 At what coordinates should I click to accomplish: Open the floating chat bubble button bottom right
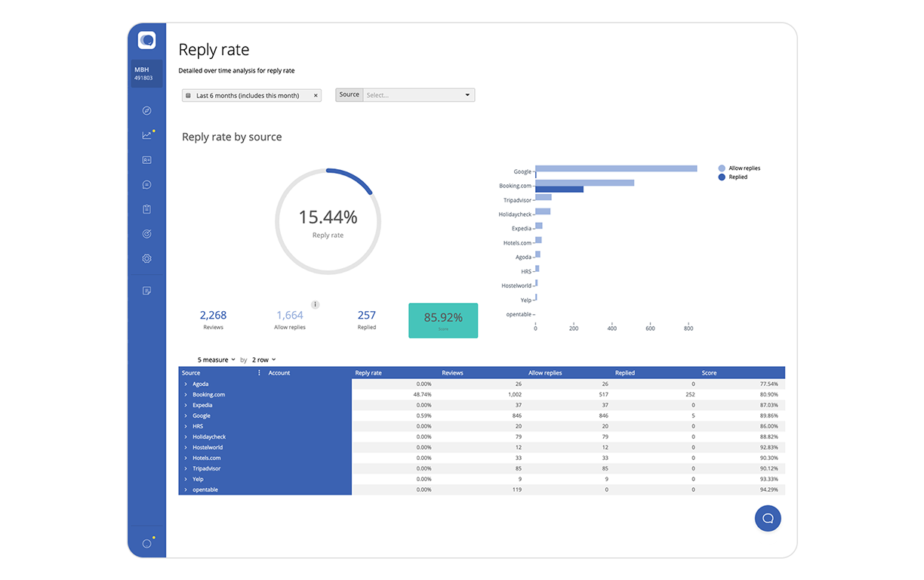pyautogui.click(x=768, y=518)
